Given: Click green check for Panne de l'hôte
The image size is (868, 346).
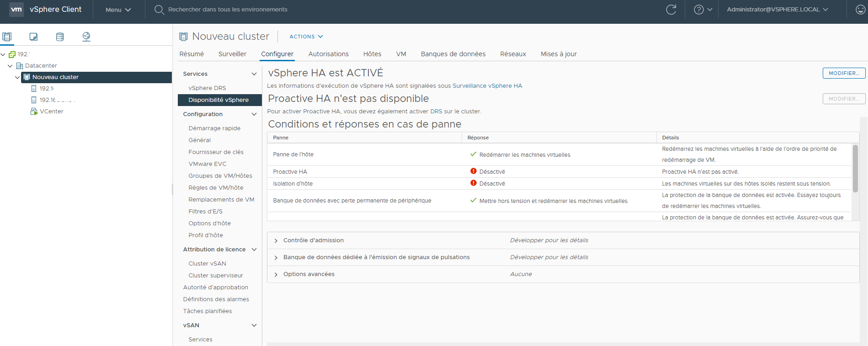Looking at the screenshot, I should pyautogui.click(x=474, y=154).
